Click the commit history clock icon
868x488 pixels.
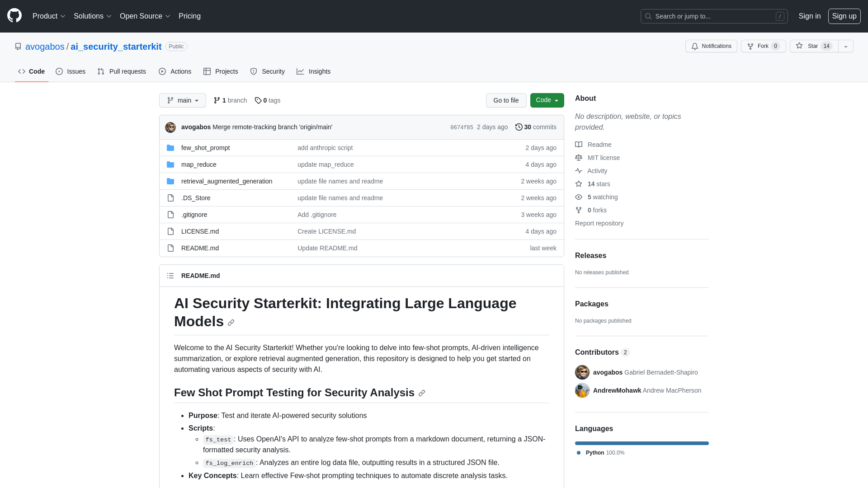[519, 127]
